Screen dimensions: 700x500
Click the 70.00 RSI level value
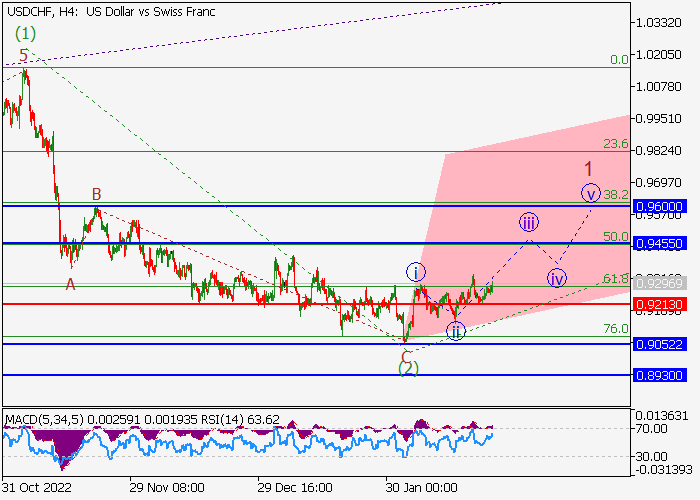point(651,429)
